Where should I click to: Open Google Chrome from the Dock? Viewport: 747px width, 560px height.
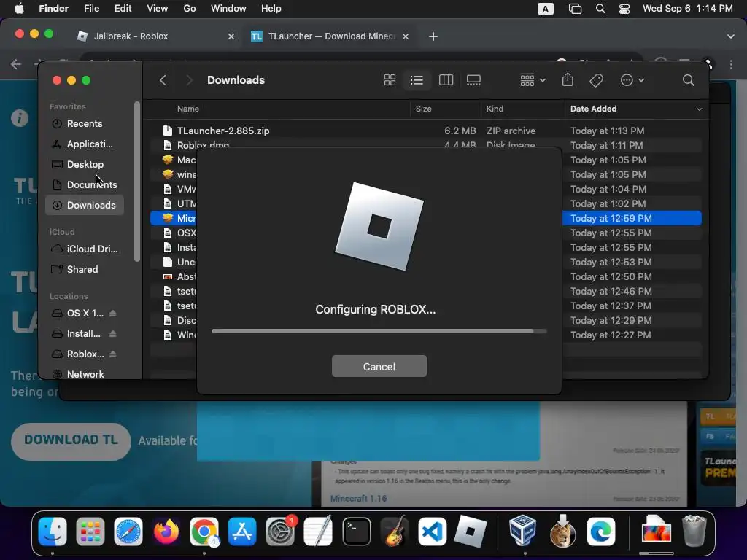click(x=204, y=531)
